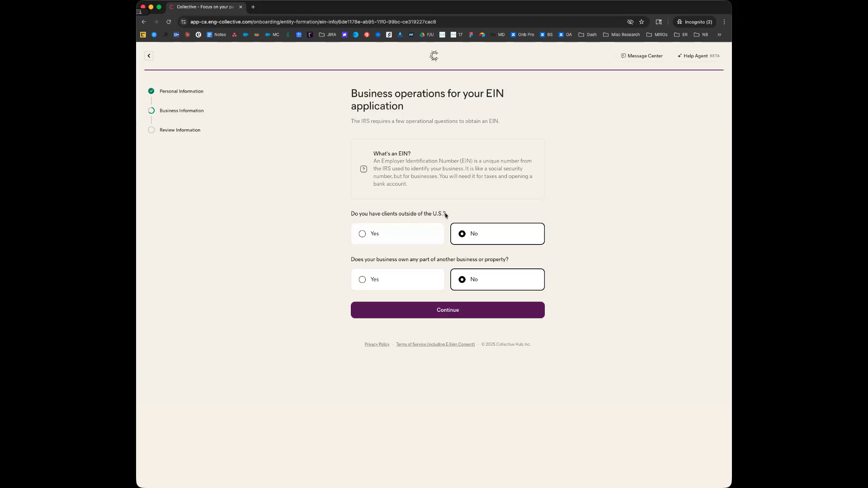Viewport: 868px width, 488px height.
Task: Click the back arrow in page header
Action: tap(149, 56)
